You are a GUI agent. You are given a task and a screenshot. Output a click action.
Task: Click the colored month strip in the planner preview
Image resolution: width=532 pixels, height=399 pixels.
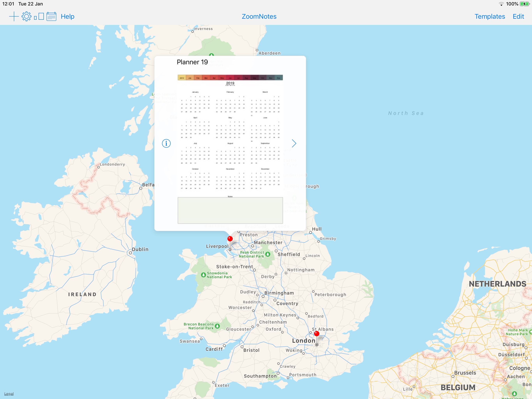(x=230, y=78)
